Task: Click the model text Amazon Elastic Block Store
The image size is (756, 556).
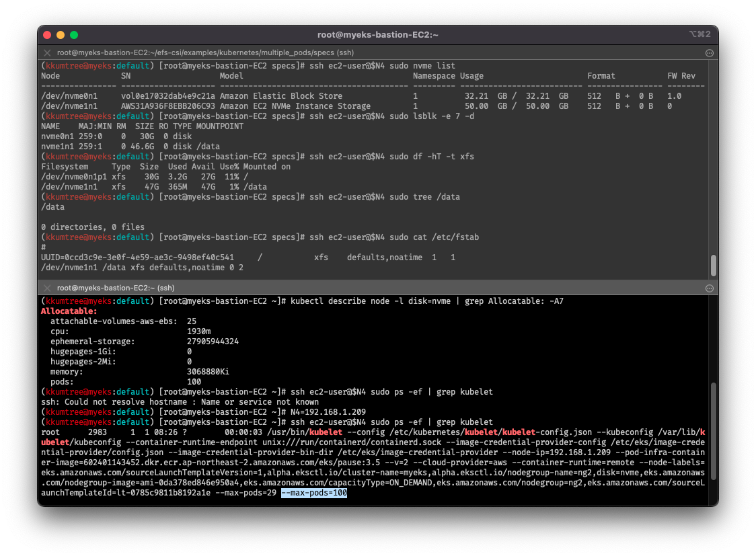Action: (x=280, y=96)
